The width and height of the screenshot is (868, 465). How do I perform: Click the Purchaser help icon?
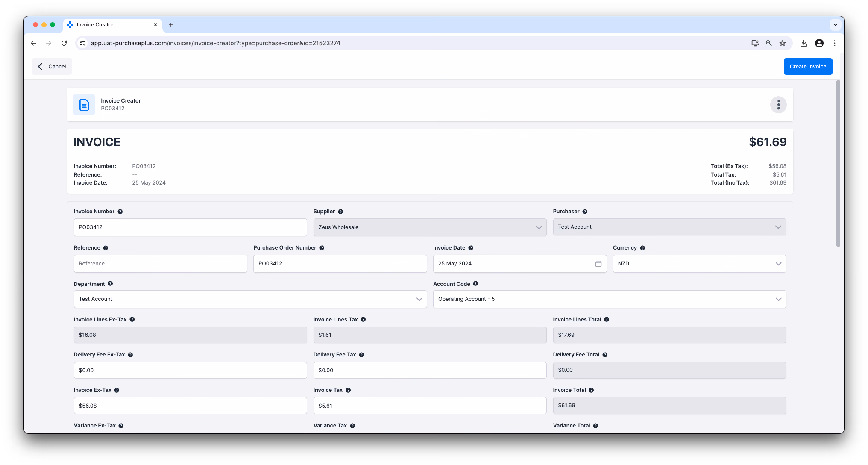585,212
